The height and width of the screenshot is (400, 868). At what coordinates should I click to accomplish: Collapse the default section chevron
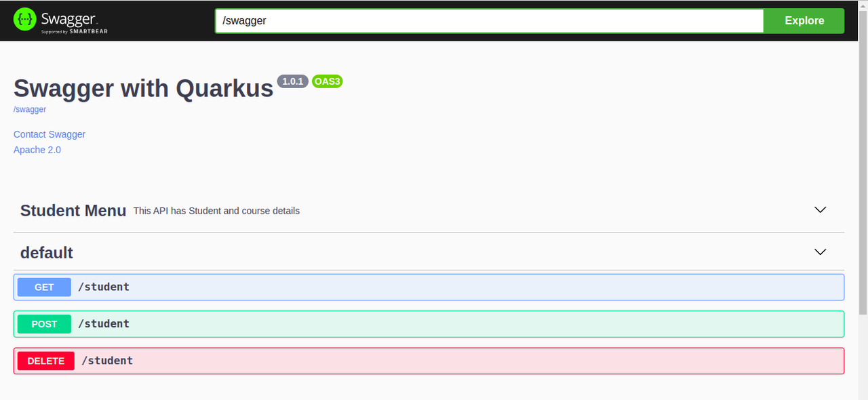pos(821,252)
